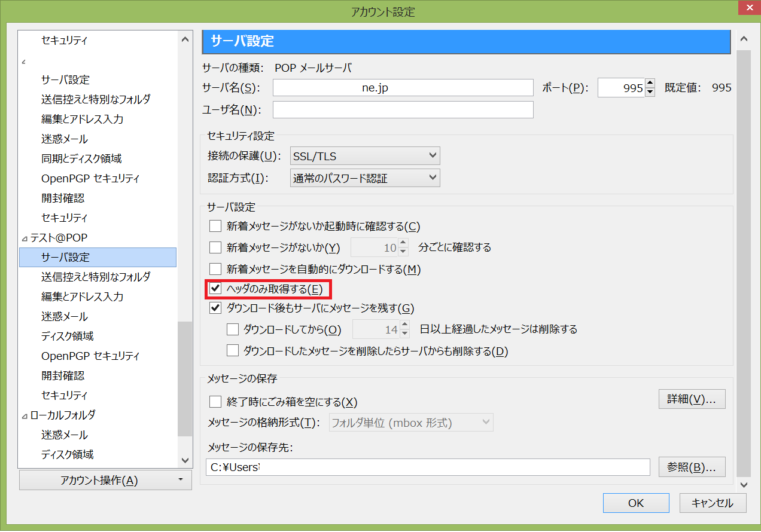Open OpenPGP セキュリティ under テスト@POP
The width and height of the screenshot is (761, 532).
click(90, 356)
